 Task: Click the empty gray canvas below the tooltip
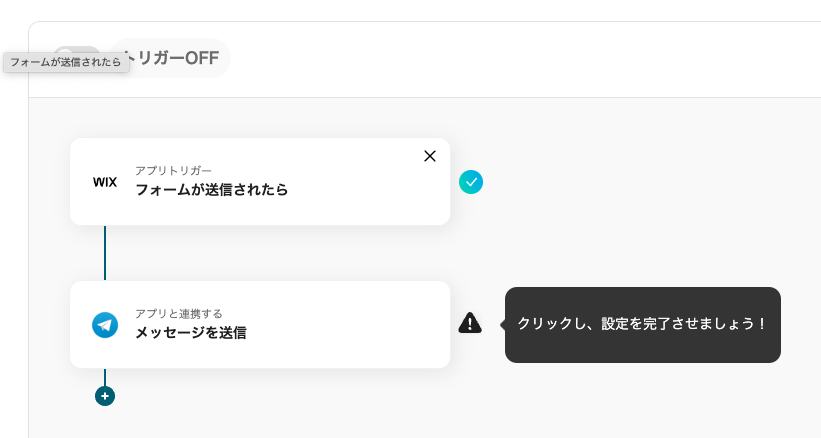click(x=640, y=400)
